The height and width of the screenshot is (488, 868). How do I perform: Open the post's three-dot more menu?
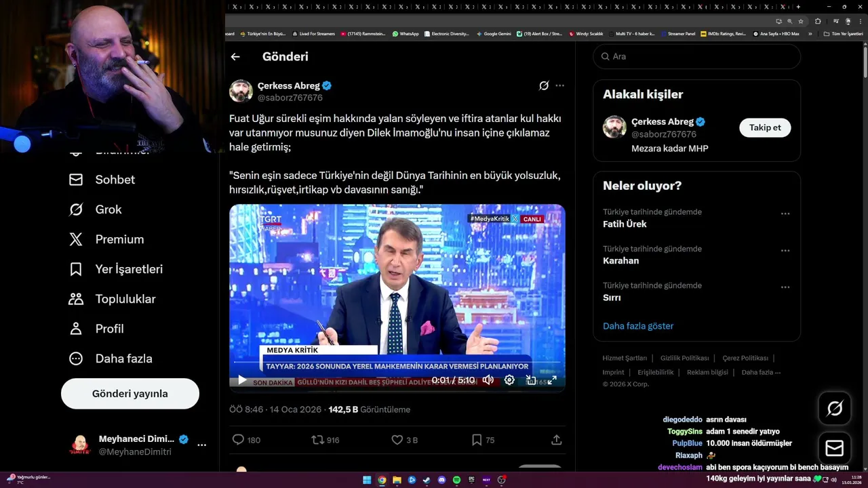559,85
